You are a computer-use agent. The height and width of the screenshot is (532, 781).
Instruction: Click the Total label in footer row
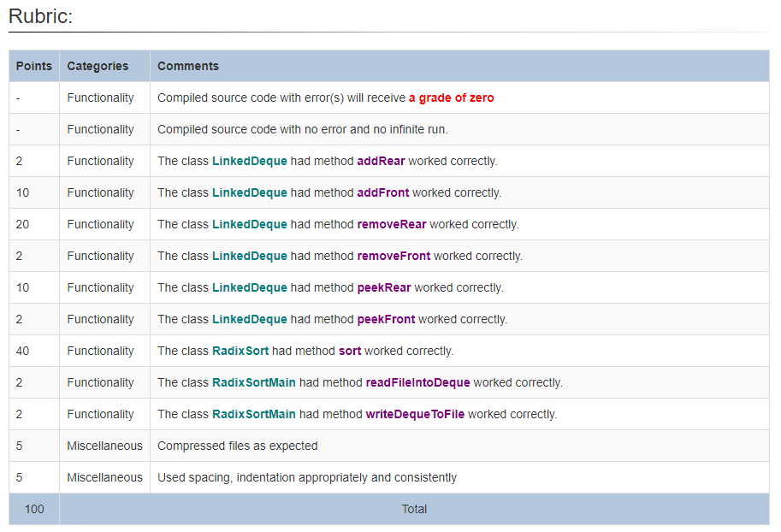click(x=414, y=509)
